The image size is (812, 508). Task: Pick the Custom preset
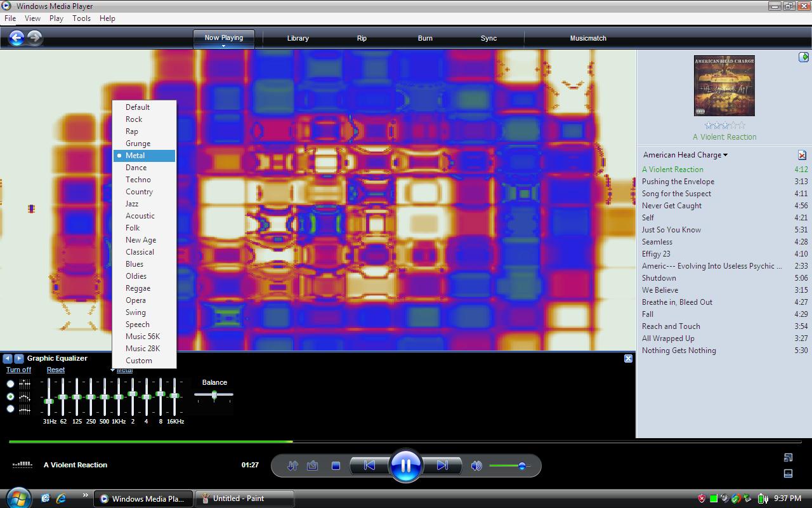coord(144,361)
